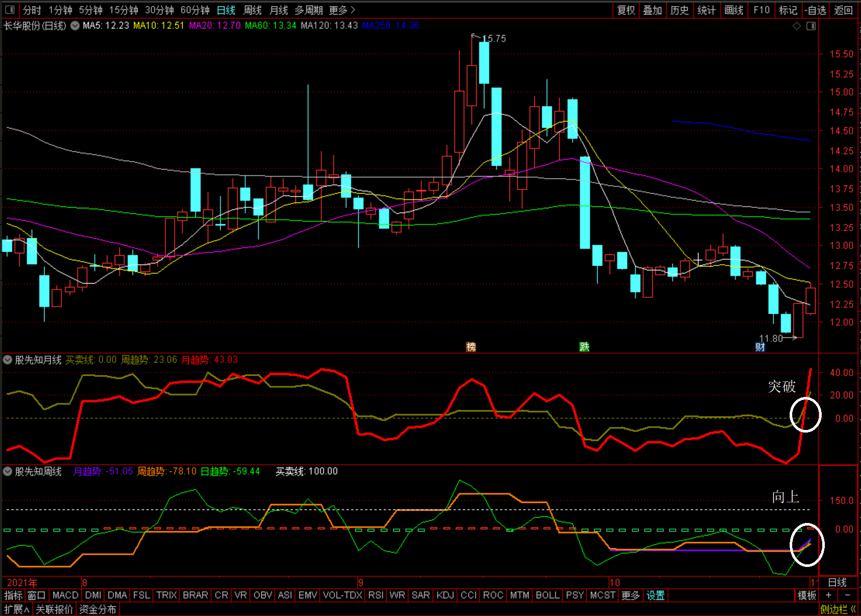Select the BOLL indicator tab
This screenshot has width=861, height=616.
(548, 595)
